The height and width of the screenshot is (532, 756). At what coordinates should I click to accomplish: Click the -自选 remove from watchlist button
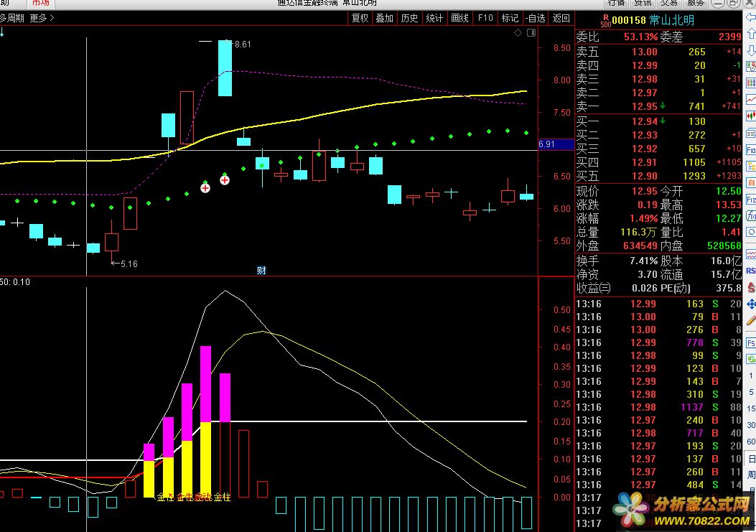click(535, 18)
